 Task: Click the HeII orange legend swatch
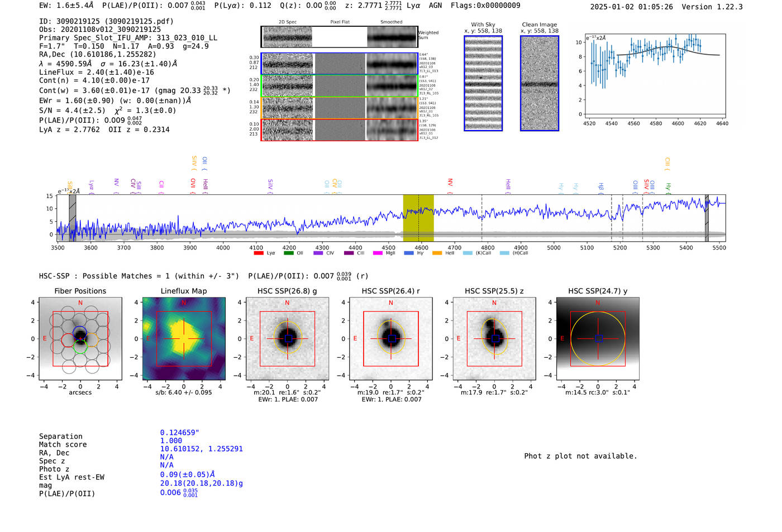[437, 253]
